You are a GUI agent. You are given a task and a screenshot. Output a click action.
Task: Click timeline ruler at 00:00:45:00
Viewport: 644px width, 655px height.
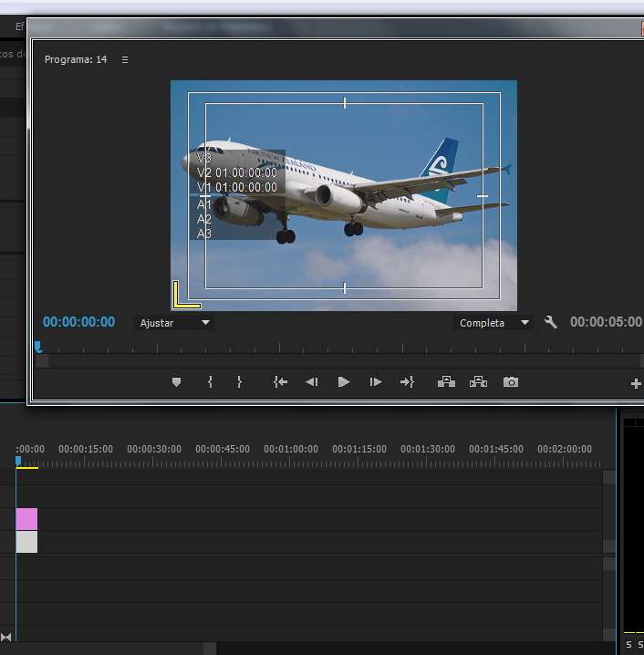(x=223, y=449)
